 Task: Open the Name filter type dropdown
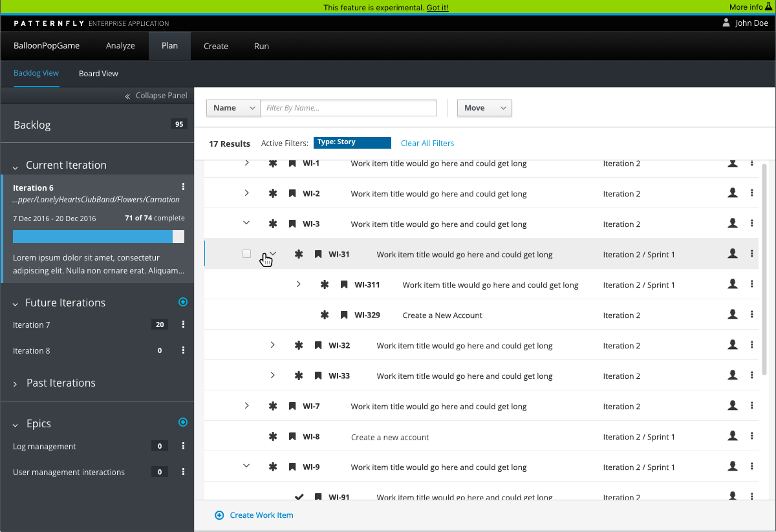pos(233,108)
